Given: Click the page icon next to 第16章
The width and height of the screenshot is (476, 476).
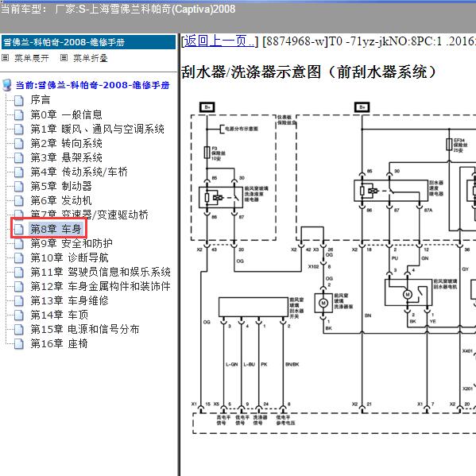Looking at the screenshot, I should [x=19, y=344].
